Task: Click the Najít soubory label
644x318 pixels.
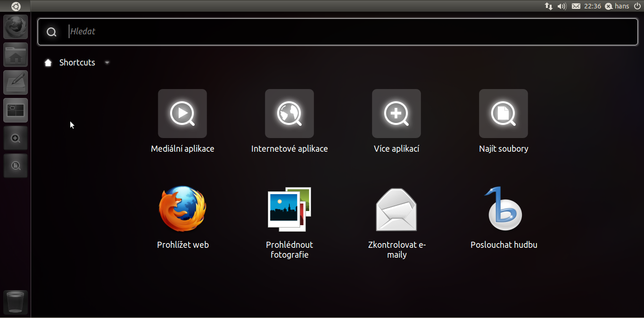Action: point(504,149)
